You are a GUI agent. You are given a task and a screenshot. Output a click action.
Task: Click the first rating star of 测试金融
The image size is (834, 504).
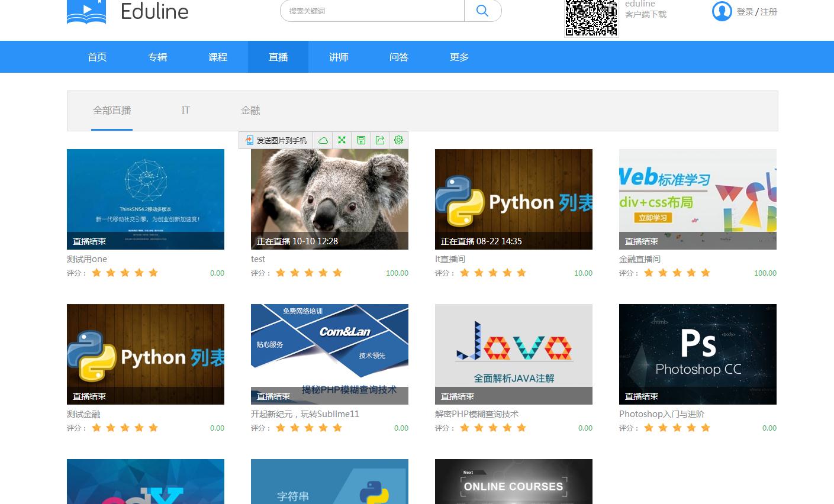(x=96, y=428)
